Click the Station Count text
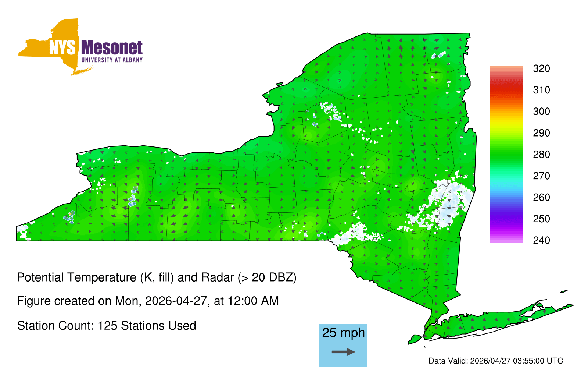Screen dimensions: 588x368 click(107, 326)
